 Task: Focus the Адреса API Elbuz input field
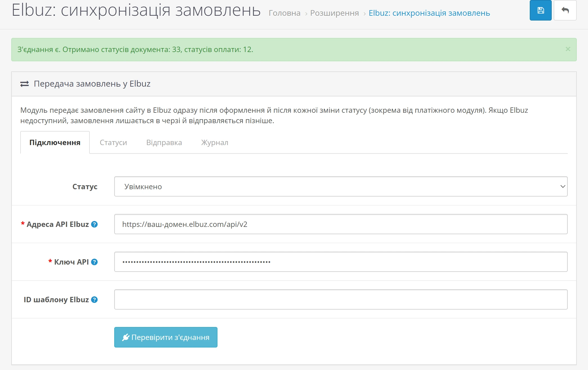pos(341,224)
